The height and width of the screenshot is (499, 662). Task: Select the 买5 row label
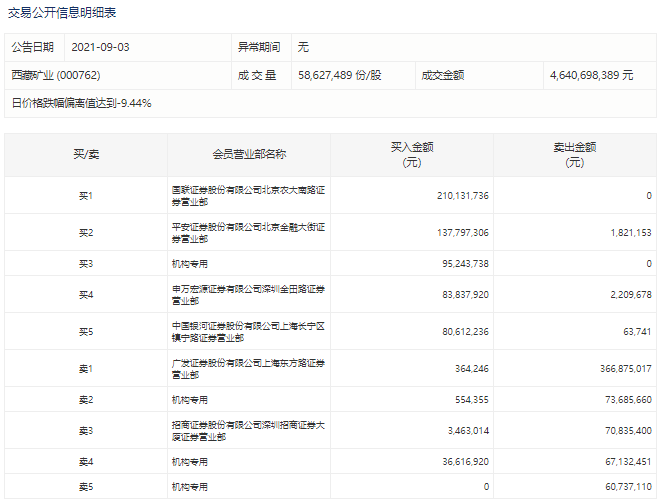86,332
